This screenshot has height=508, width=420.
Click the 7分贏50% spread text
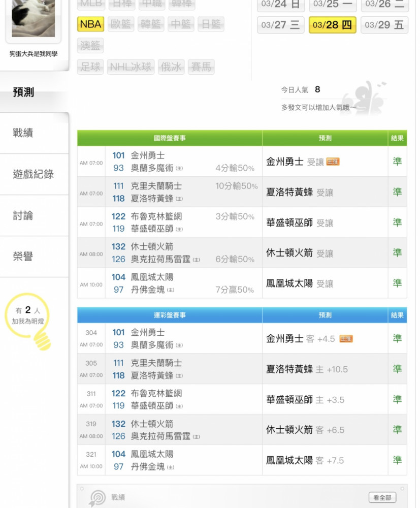pyautogui.click(x=235, y=290)
